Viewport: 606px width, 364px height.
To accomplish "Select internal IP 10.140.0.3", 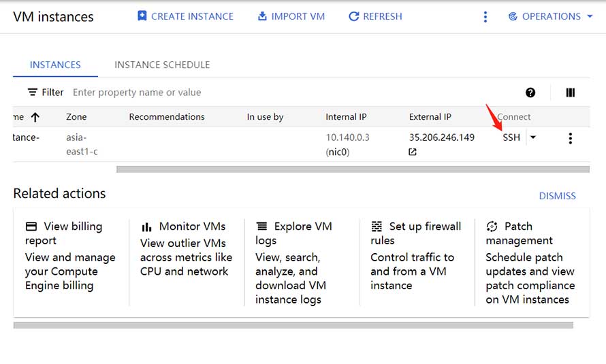I will click(x=347, y=137).
